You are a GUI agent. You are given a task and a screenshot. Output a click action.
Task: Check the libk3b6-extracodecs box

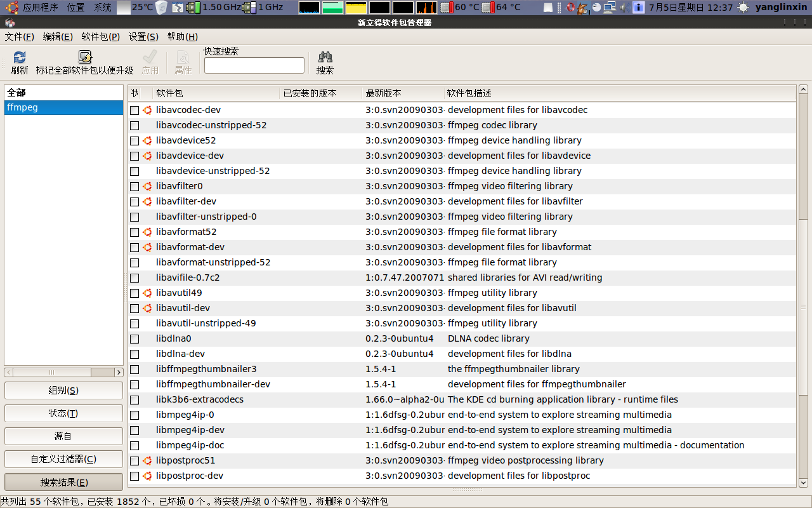[134, 400]
